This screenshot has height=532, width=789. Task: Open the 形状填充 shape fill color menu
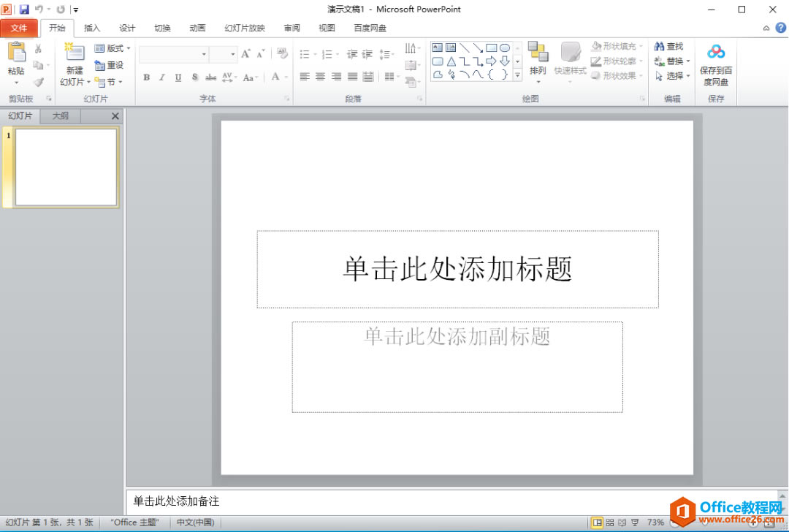click(x=617, y=46)
